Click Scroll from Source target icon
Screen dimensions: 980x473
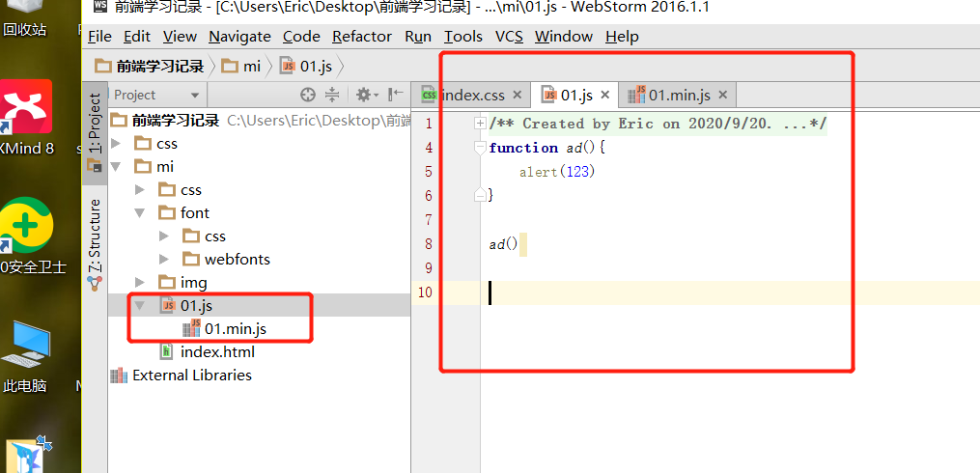307,95
